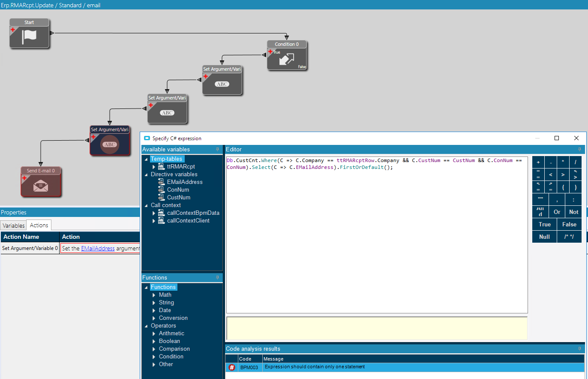The image size is (588, 379).
Task: Expand the Comparison operators group
Action: 154,349
